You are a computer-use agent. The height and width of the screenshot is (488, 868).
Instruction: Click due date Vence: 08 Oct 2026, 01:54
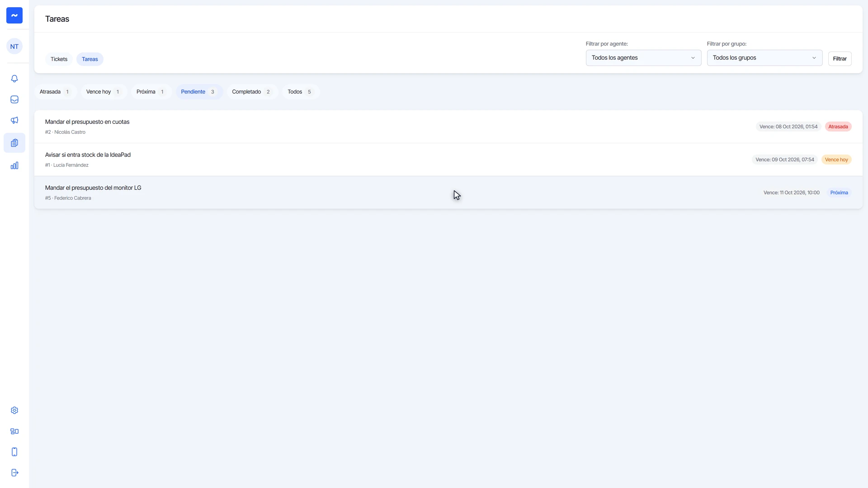point(788,127)
